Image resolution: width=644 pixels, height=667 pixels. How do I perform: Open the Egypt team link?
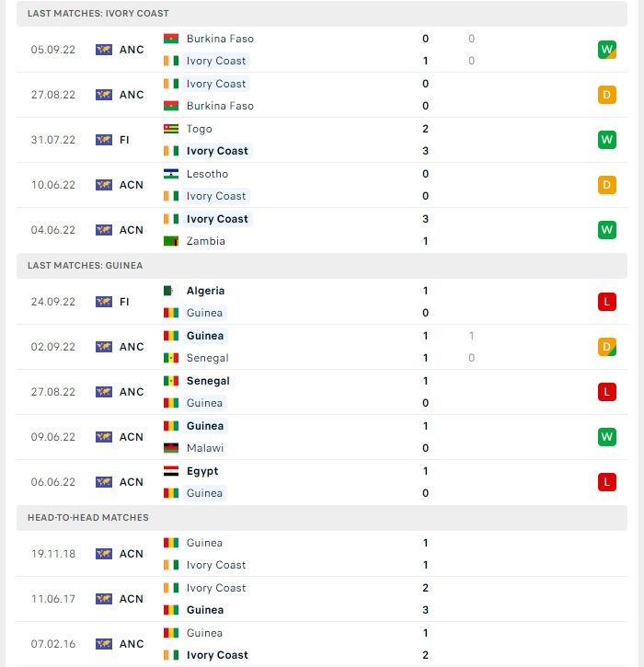[x=202, y=471]
